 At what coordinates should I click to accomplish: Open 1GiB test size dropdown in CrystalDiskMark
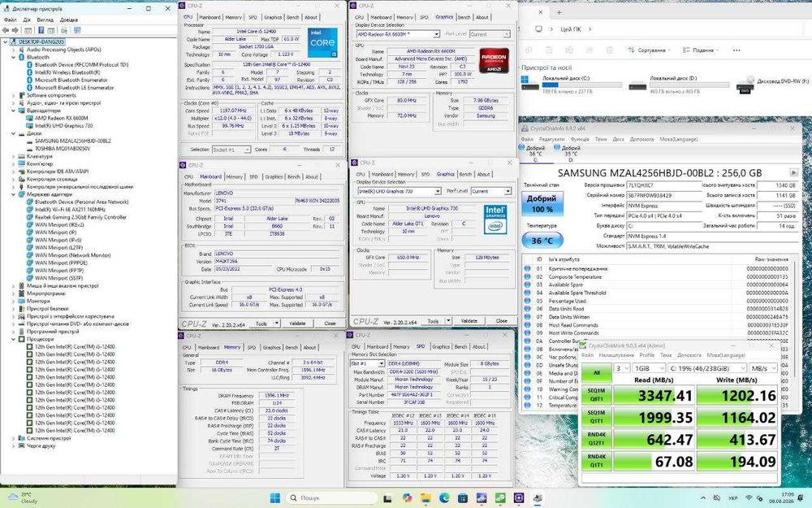(x=649, y=368)
